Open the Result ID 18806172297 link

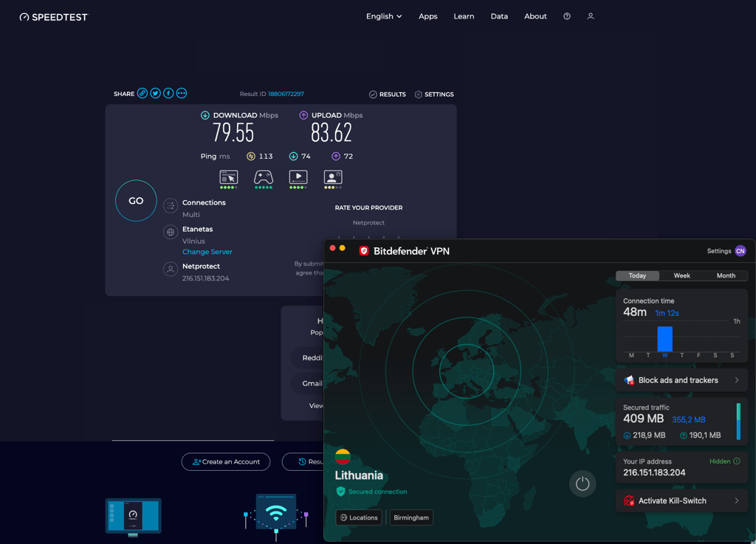pyautogui.click(x=286, y=94)
